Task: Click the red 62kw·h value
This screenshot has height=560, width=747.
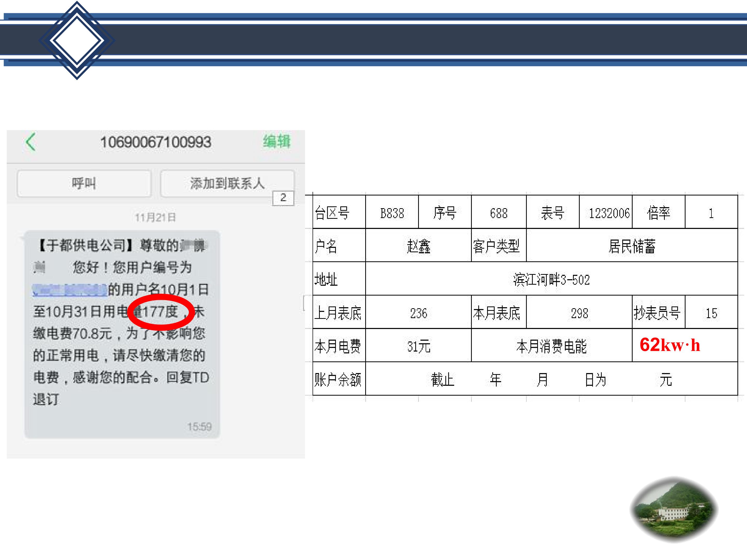Action: (x=670, y=345)
